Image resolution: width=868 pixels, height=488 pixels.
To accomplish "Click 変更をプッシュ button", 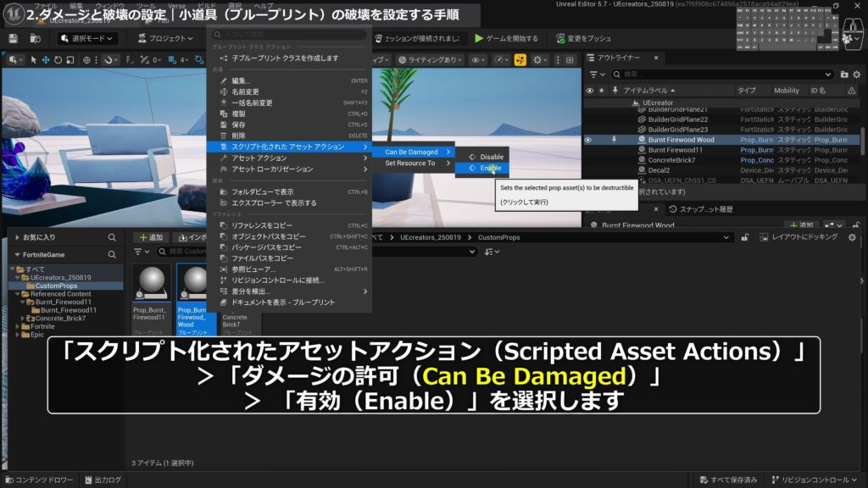I will [x=583, y=38].
